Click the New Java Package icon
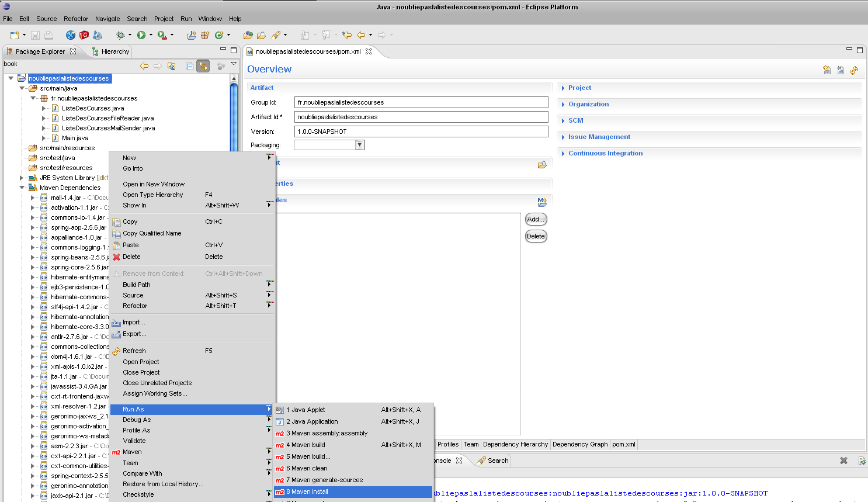Viewport: 868px width, 502px height. (205, 35)
